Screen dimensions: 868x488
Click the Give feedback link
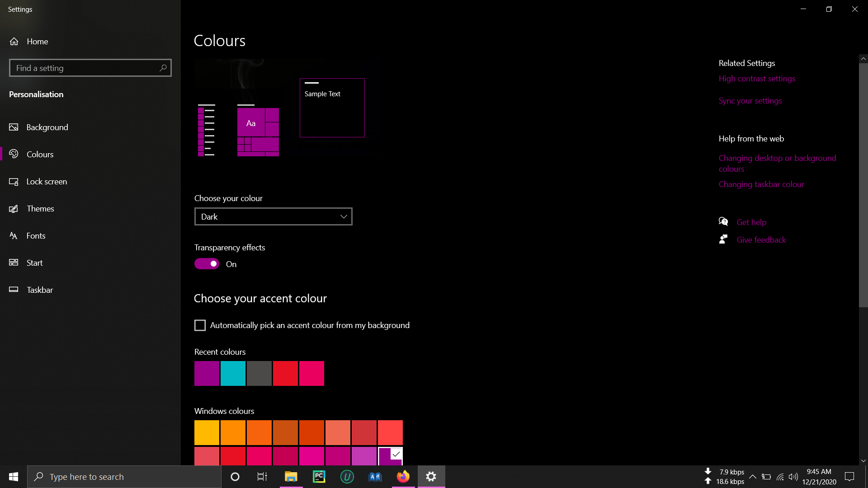pyautogui.click(x=761, y=240)
